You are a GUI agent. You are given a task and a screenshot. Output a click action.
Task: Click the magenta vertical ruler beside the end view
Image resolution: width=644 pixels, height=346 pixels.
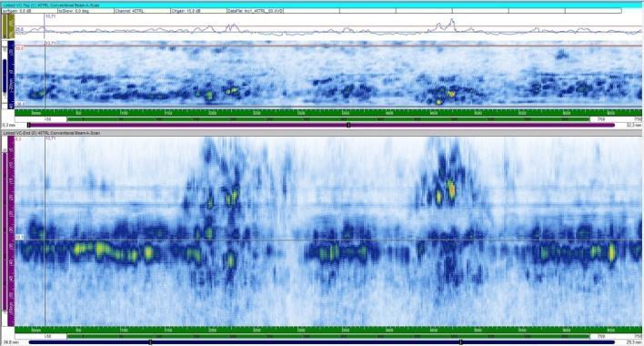(11, 231)
